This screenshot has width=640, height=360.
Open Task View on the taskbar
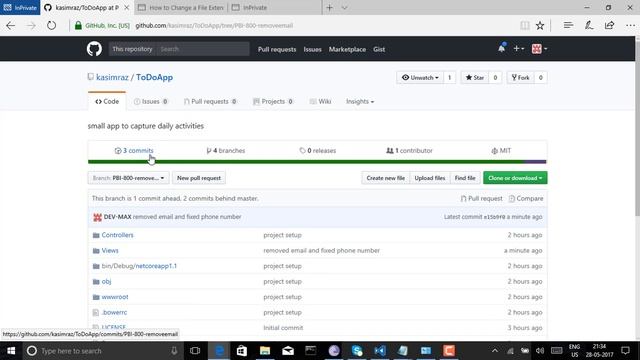(x=195, y=351)
